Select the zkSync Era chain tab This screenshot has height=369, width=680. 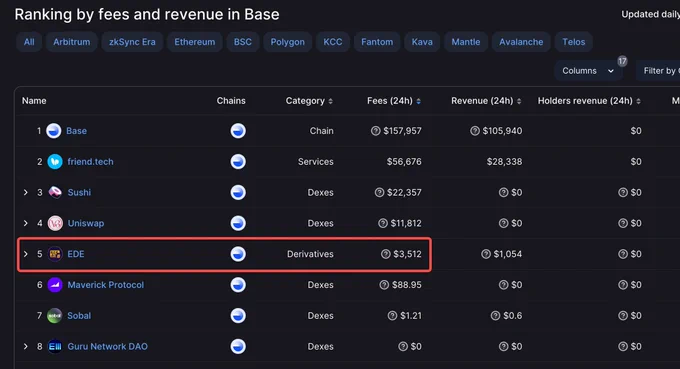click(132, 42)
